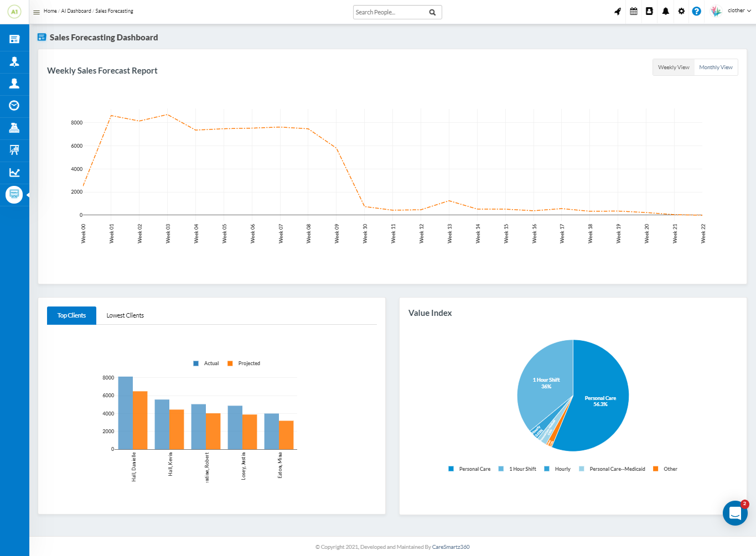The width and height of the screenshot is (756, 556).
Task: Switch to Weekly View
Action: pyautogui.click(x=674, y=67)
